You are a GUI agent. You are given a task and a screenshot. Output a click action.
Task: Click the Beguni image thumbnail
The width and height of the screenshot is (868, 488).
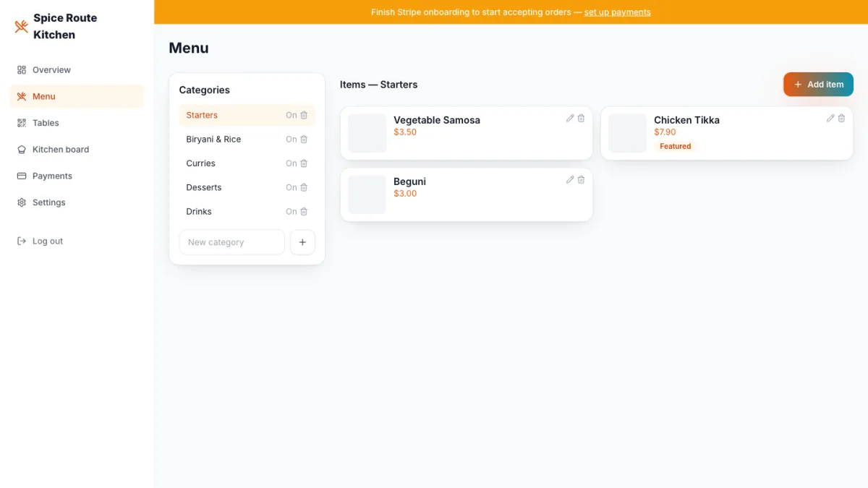[367, 194]
